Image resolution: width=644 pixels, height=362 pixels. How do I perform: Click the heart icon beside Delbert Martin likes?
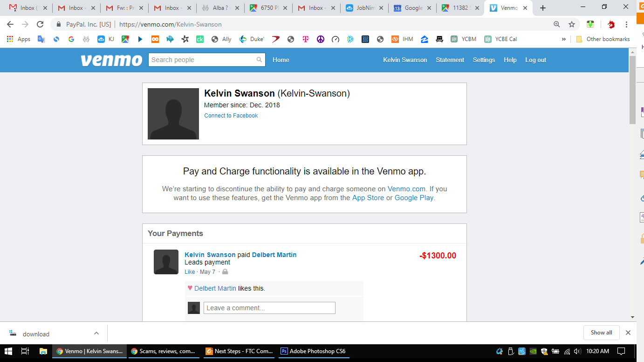[190, 288]
